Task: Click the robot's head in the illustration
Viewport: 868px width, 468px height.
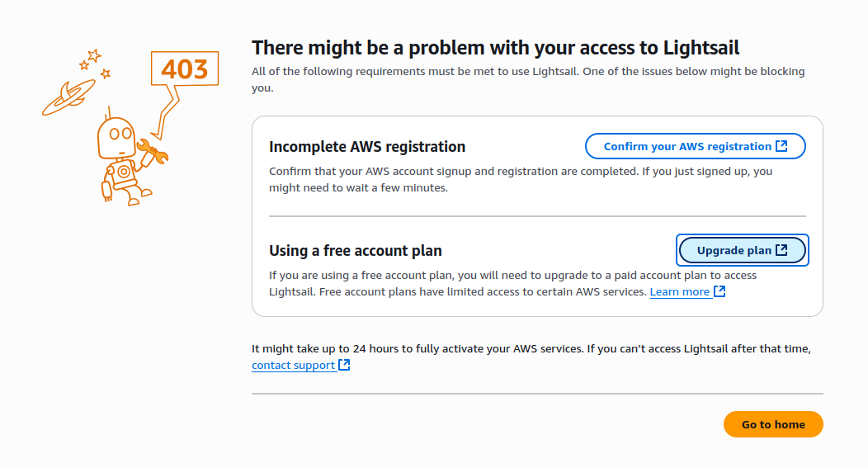Action: click(x=117, y=137)
